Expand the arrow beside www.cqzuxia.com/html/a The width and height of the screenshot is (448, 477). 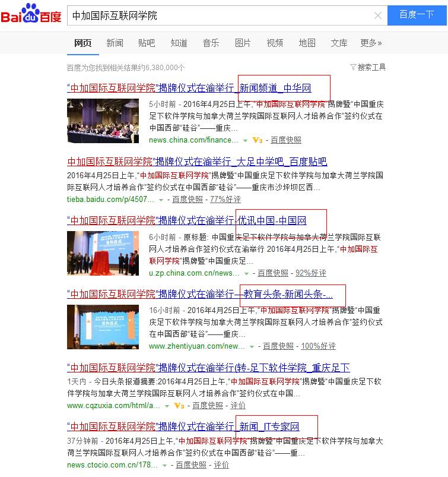tap(167, 406)
